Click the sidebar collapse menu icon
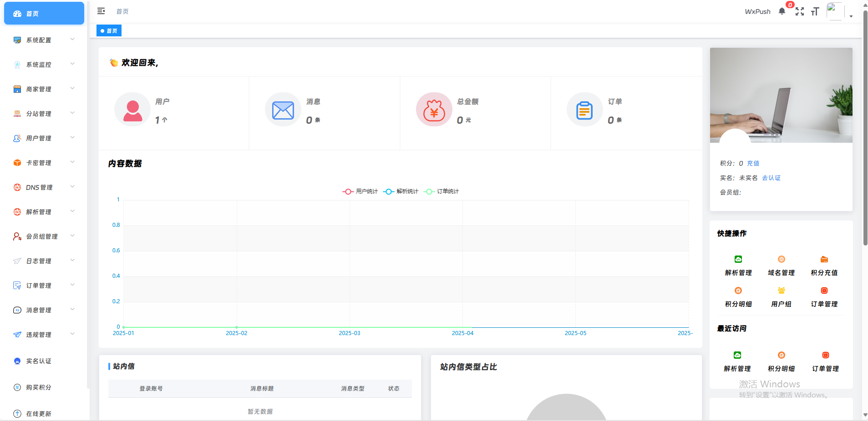Image resolution: width=868 pixels, height=421 pixels. 101,11
